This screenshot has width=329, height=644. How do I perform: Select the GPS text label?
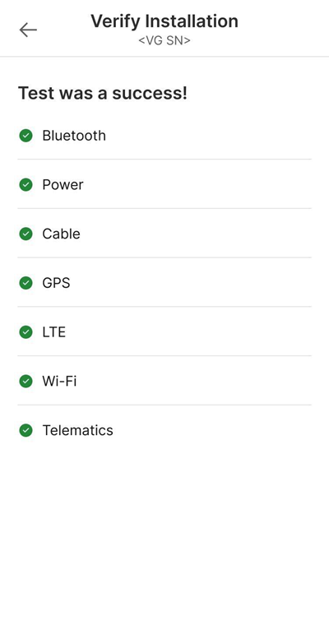pyautogui.click(x=56, y=283)
